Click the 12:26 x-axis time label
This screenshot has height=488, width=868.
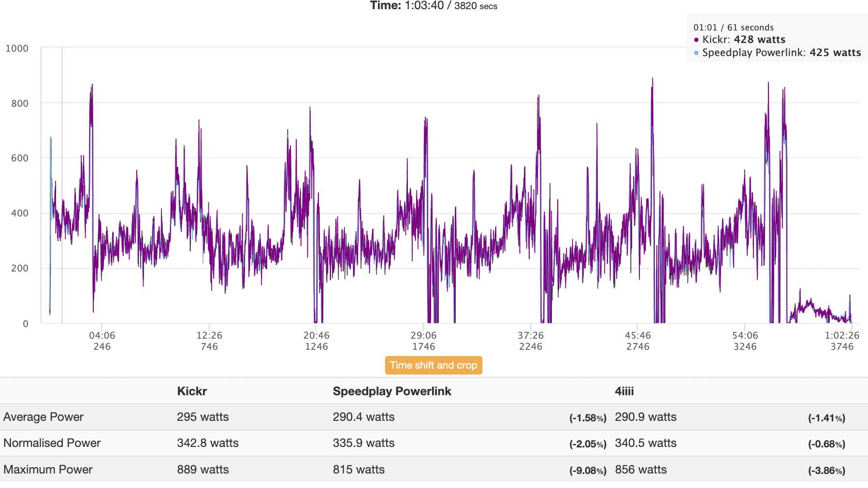209,335
